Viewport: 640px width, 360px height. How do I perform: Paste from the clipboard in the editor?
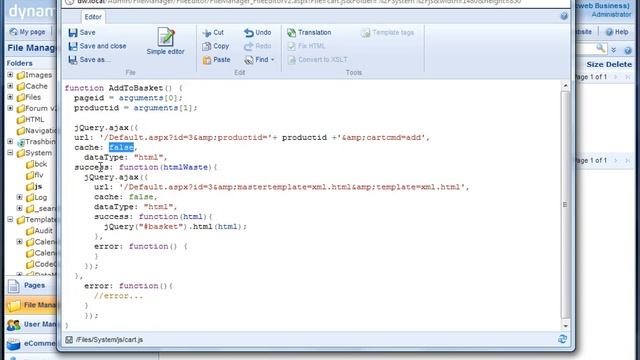point(216,60)
